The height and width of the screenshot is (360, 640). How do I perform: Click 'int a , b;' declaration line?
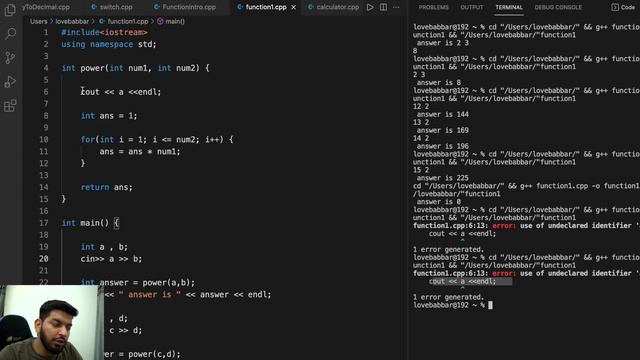pos(104,247)
